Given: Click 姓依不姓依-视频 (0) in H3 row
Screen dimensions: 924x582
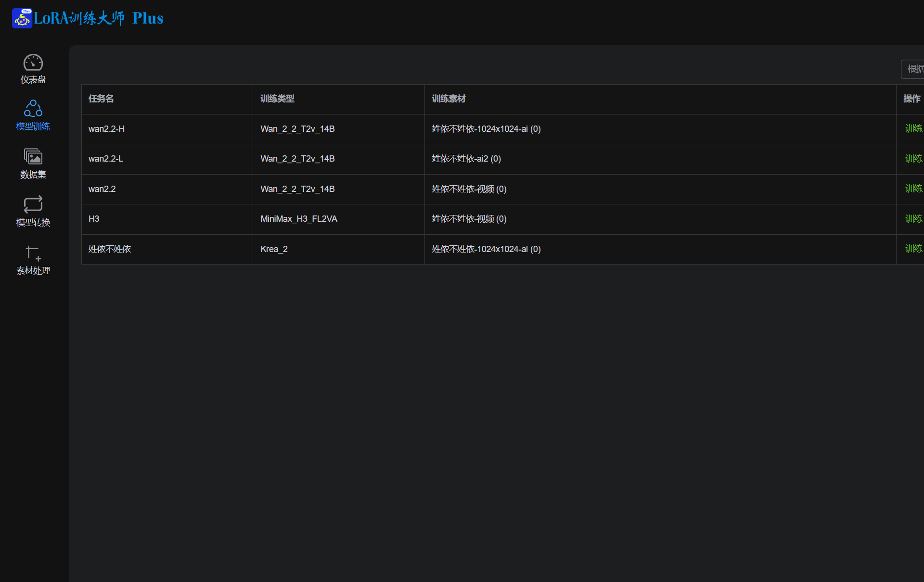Looking at the screenshot, I should pyautogui.click(x=469, y=219).
